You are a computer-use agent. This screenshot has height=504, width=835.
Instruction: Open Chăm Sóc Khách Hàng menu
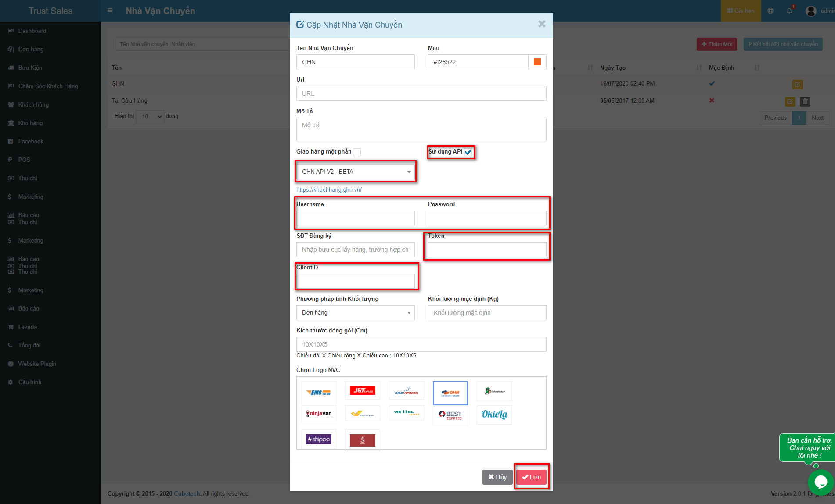[x=48, y=86]
